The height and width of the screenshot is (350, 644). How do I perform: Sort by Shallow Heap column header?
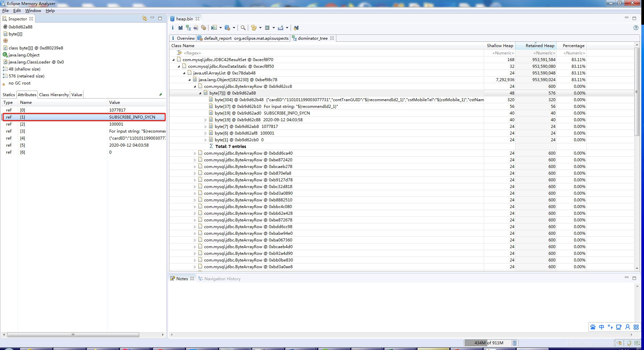500,46
